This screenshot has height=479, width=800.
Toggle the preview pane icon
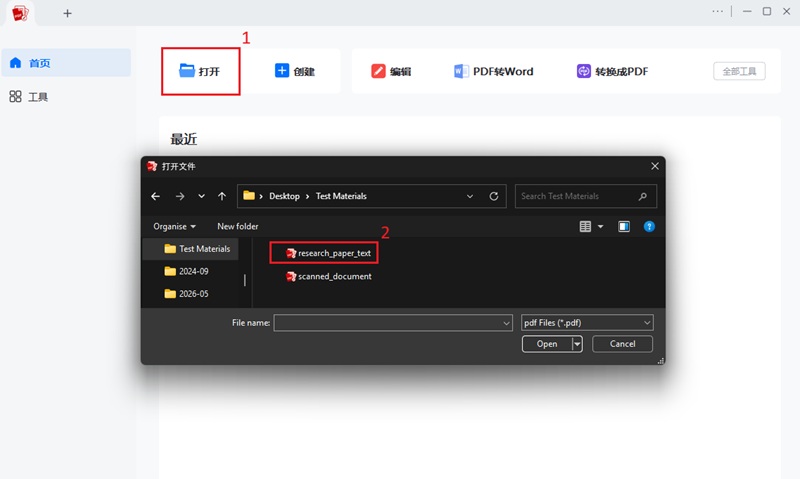click(623, 226)
